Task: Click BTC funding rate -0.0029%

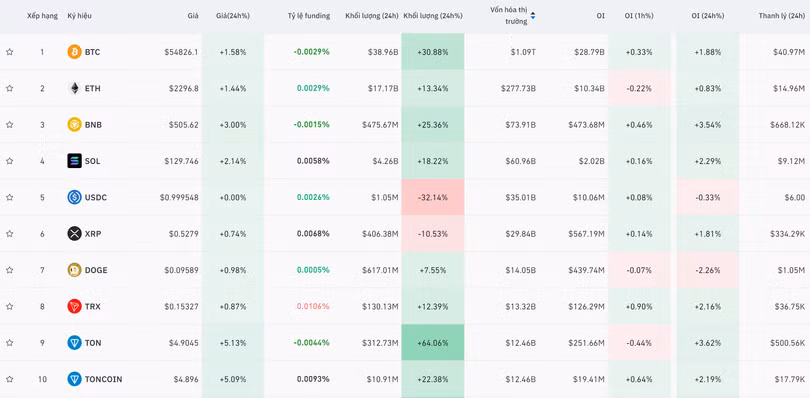Action: click(x=311, y=52)
